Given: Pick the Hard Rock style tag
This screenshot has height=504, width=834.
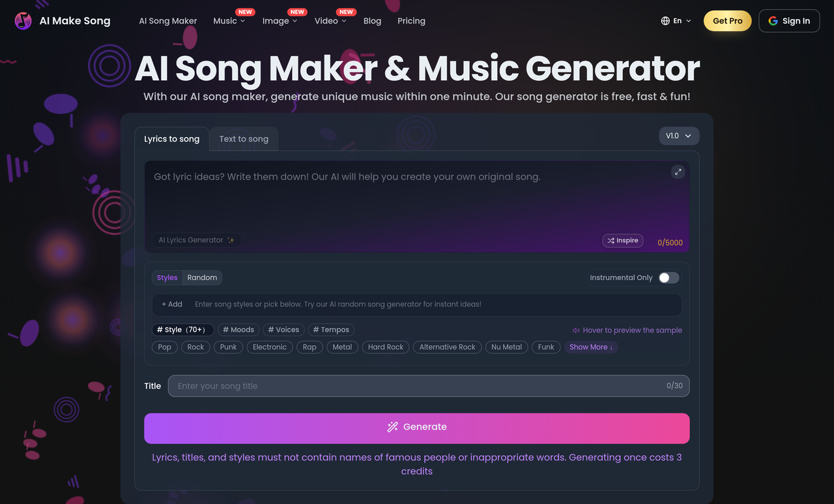Looking at the screenshot, I should [386, 347].
